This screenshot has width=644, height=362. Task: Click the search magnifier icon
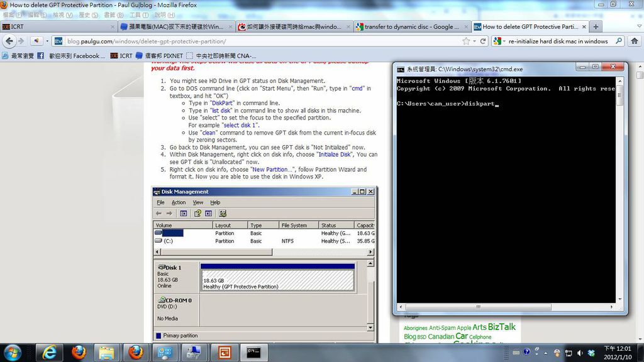tap(619, 41)
